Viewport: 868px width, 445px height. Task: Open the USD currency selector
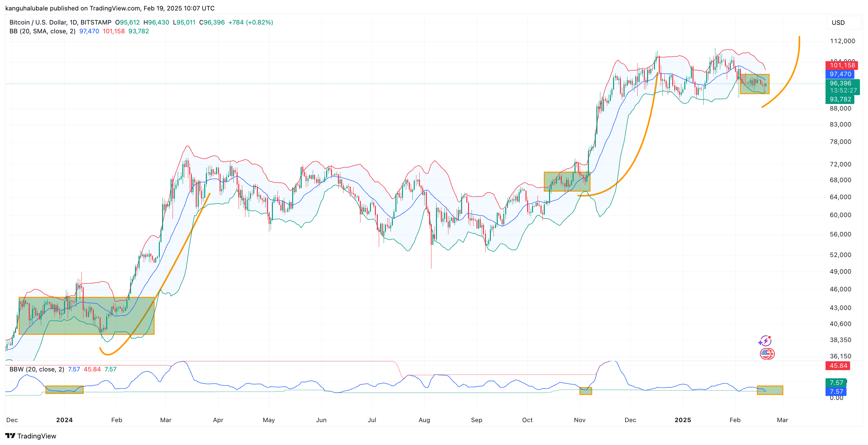(x=842, y=23)
